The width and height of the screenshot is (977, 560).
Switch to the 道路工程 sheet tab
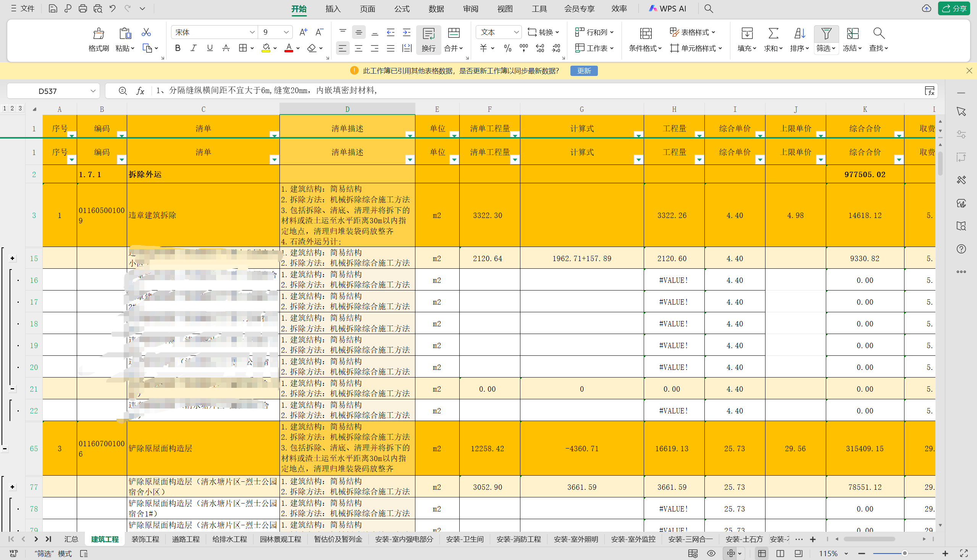coord(186,539)
